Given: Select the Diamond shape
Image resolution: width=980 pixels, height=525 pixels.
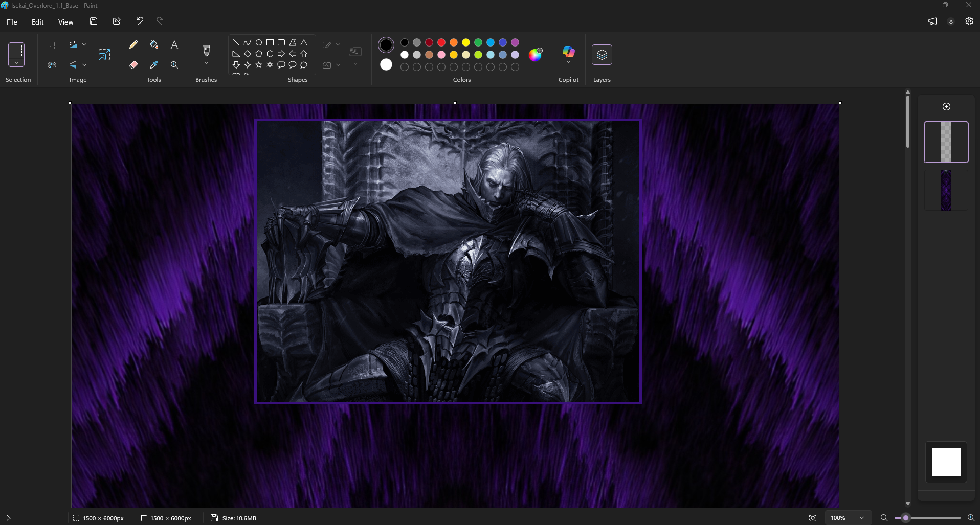Looking at the screenshot, I should [x=248, y=54].
